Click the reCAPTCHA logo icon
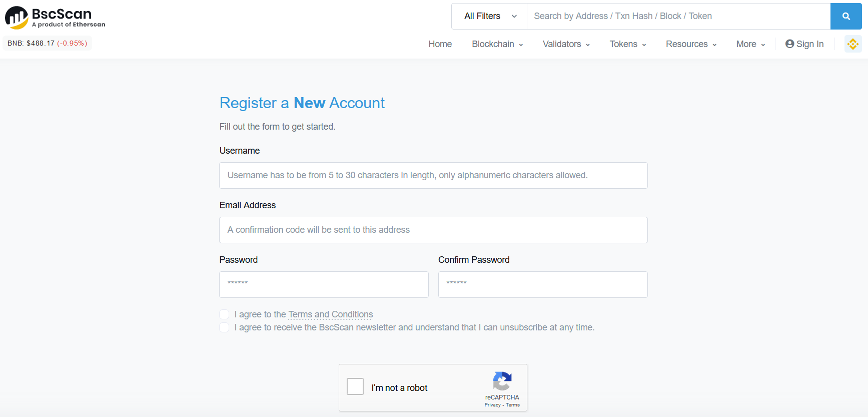 502,381
